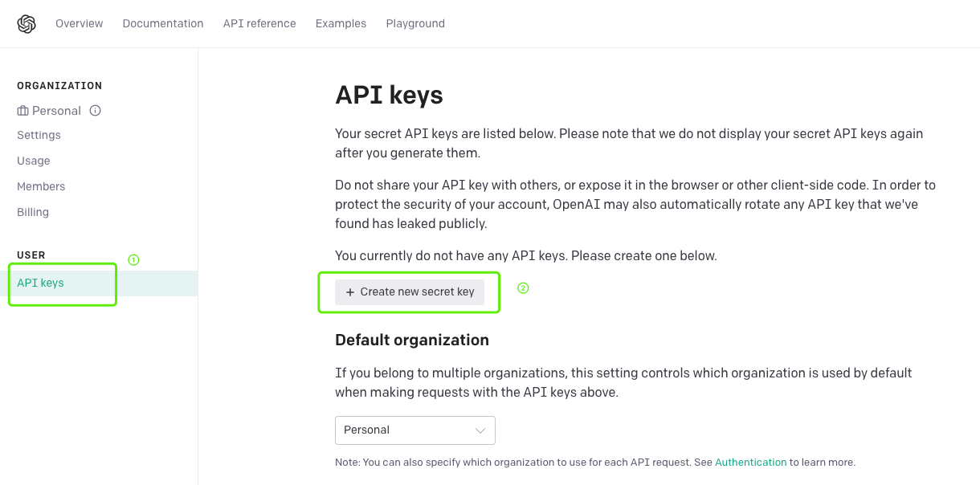Click the OpenAI logo icon
Viewport: 980px width, 485px height.
coord(27,24)
